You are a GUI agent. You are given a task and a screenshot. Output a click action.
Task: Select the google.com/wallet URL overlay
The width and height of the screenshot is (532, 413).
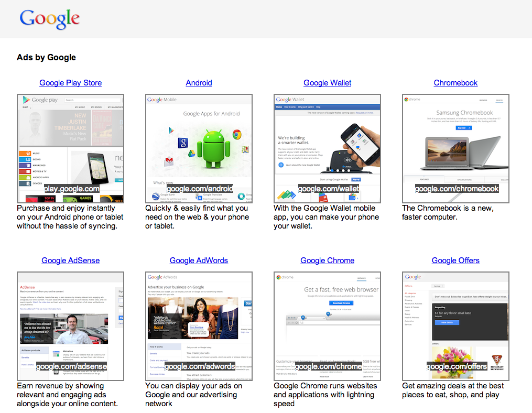click(x=328, y=189)
